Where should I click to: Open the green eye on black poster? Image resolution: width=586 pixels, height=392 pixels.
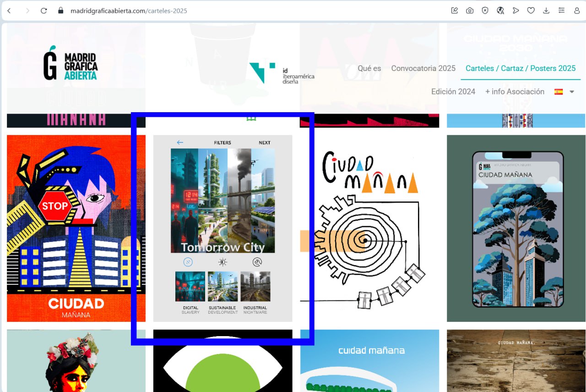223,361
